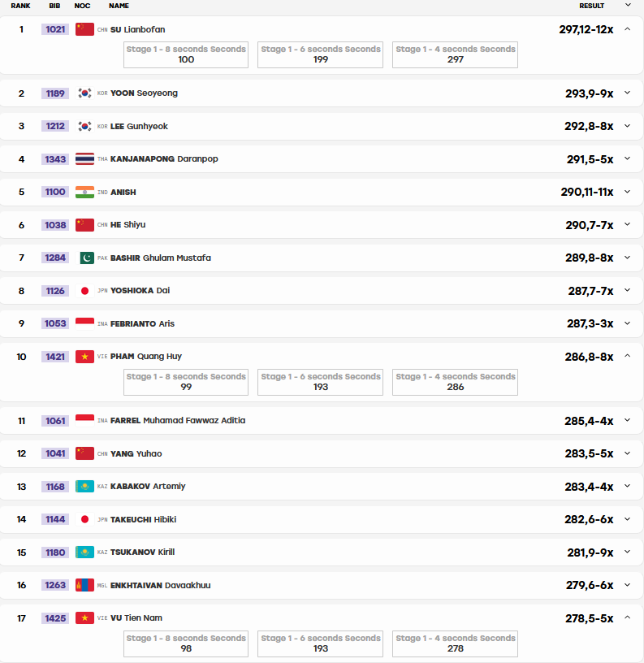
Task: Click bib number 1421
Action: [x=55, y=357]
